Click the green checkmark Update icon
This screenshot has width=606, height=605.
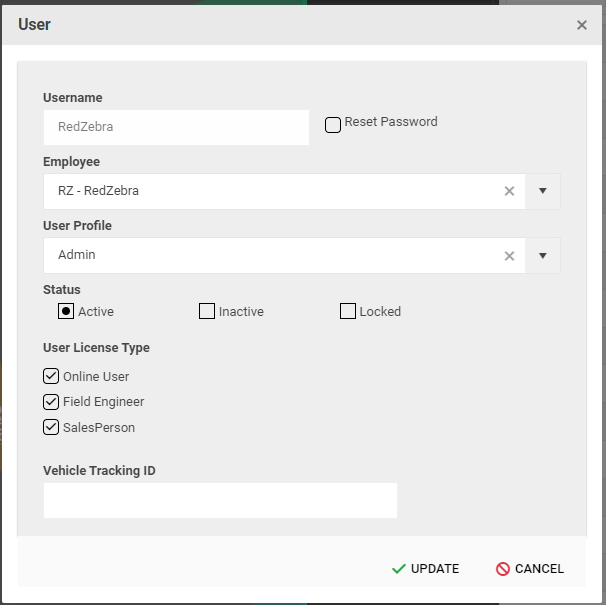coord(398,569)
